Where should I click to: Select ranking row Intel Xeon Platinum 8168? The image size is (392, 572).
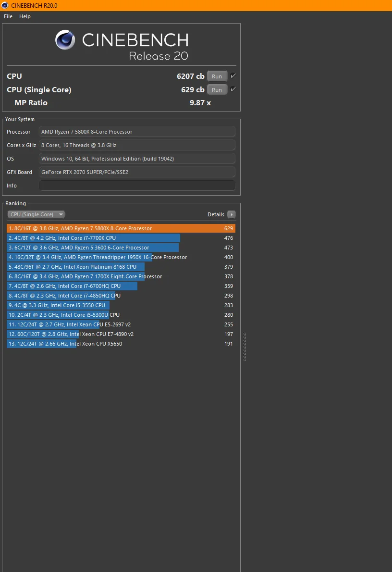point(121,267)
